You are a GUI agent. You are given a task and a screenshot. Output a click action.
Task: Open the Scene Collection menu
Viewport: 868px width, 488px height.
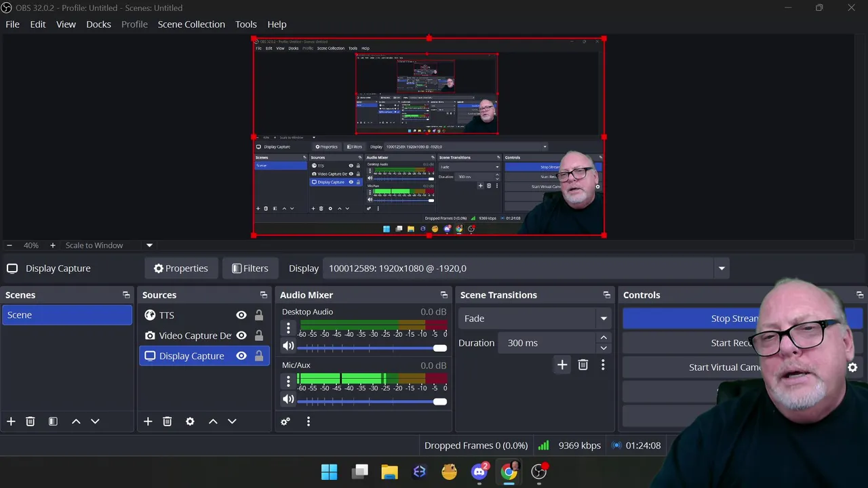191,24
